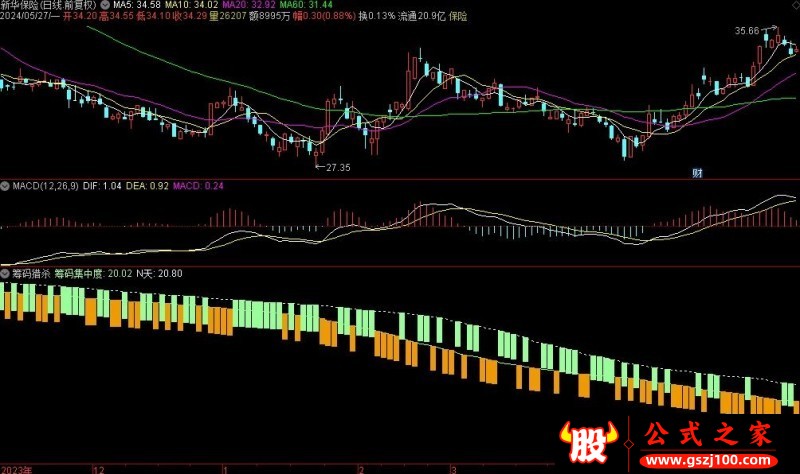Click the low price 低34.10 value
This screenshot has height=474, width=800.
[x=153, y=16]
